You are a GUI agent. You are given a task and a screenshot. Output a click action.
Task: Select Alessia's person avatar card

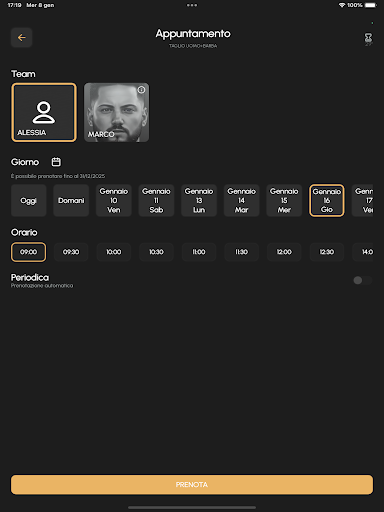[44, 113]
